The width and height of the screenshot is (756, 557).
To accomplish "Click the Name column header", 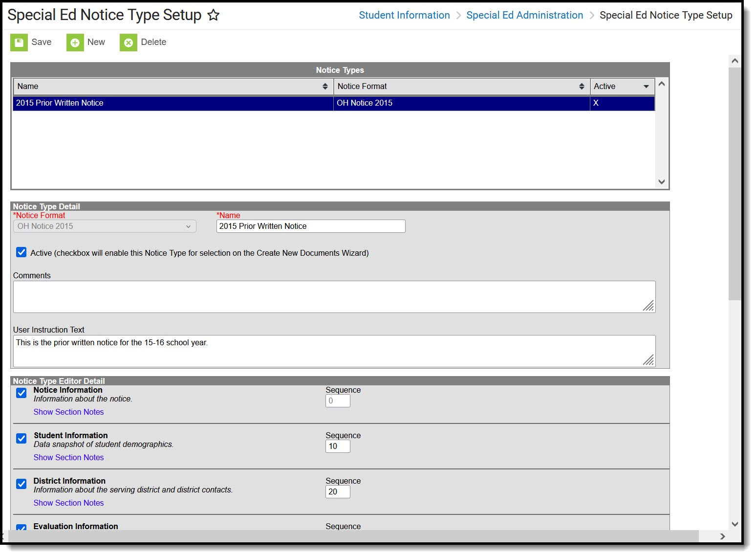I will click(173, 87).
